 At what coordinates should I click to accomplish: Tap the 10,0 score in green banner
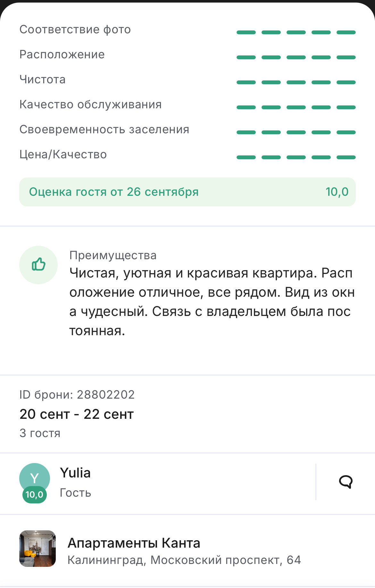pos(337,192)
